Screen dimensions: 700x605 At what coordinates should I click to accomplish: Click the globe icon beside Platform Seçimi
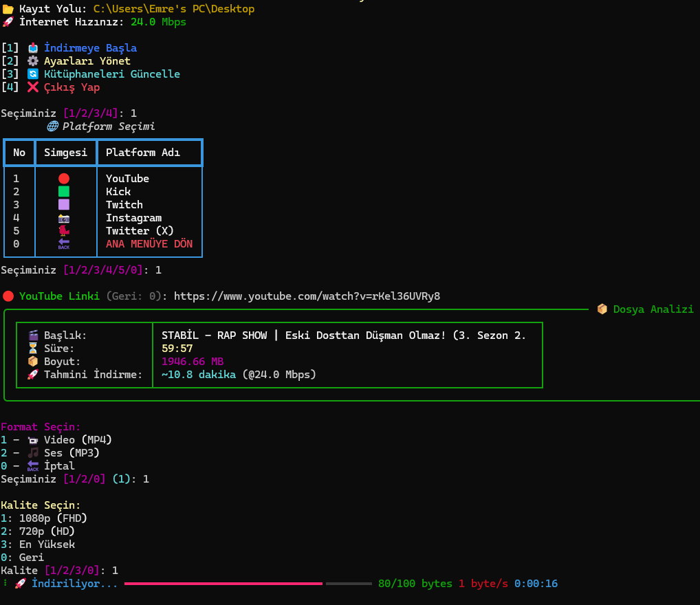coord(53,126)
